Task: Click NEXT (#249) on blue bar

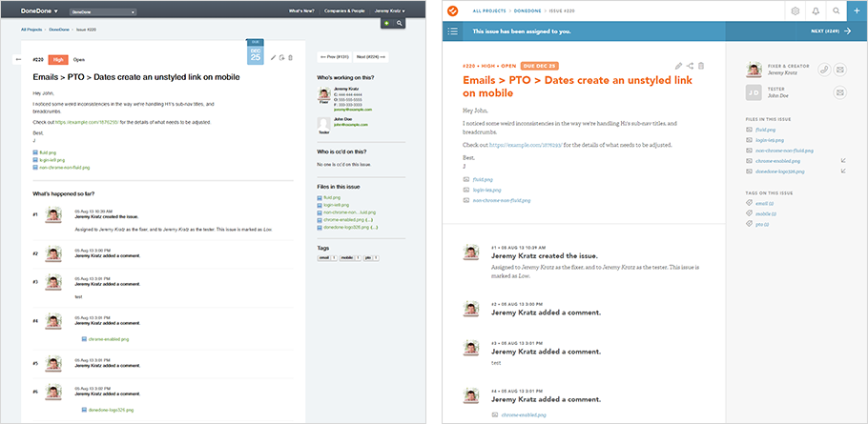Action: point(829,31)
